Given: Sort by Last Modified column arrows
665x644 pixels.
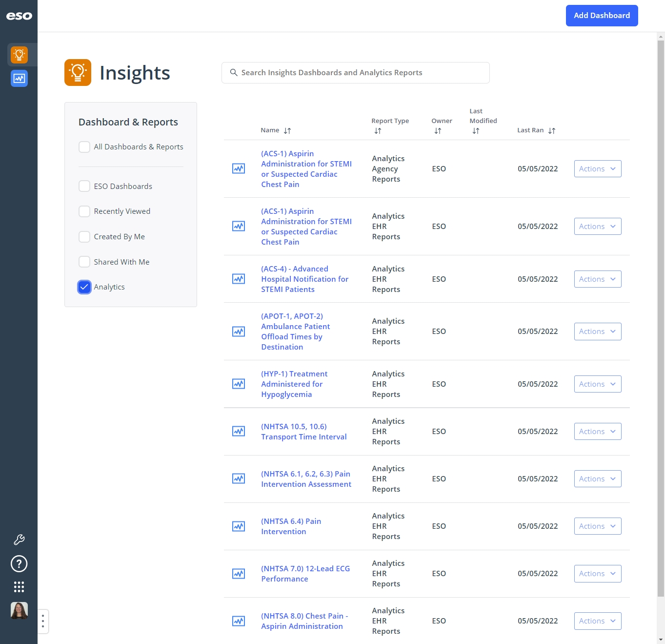Looking at the screenshot, I should [476, 131].
